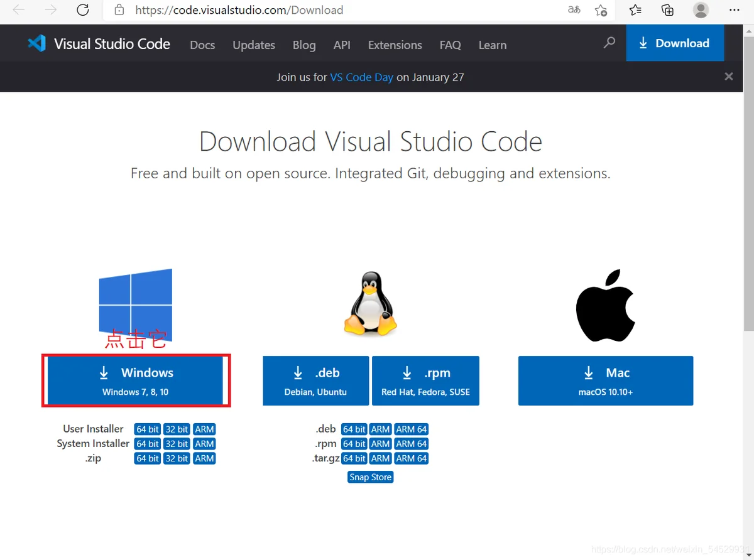Click the Windows logo image
Image resolution: width=754 pixels, height=560 pixels.
click(136, 304)
